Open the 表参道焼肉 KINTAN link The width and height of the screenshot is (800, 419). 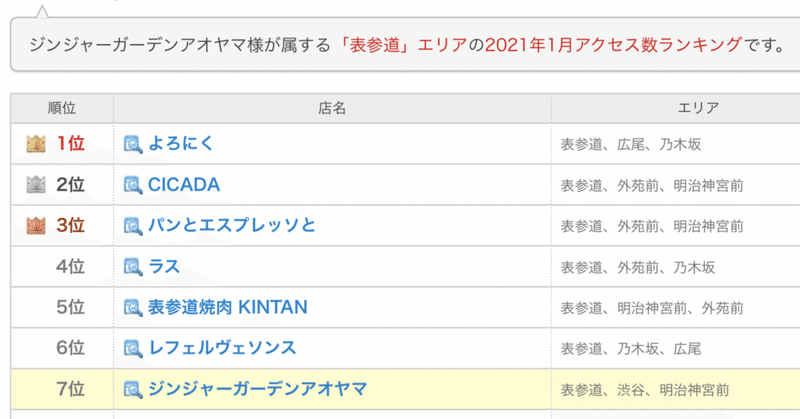(228, 307)
